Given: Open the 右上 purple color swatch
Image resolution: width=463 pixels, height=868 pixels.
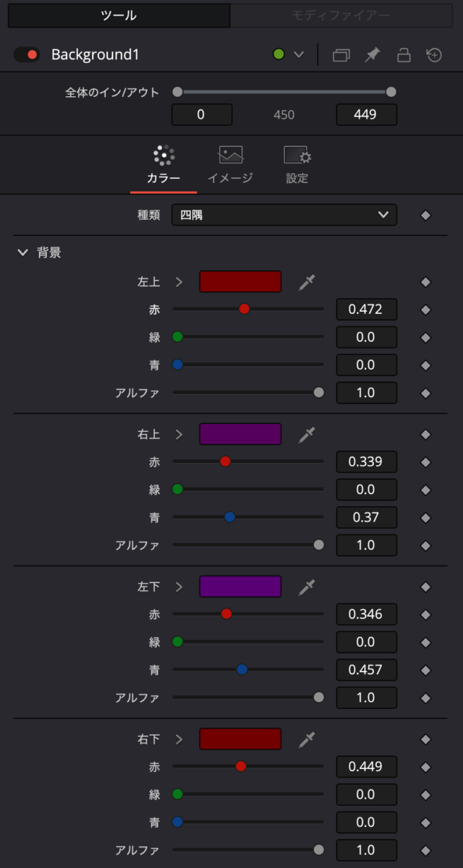Looking at the screenshot, I should [240, 434].
